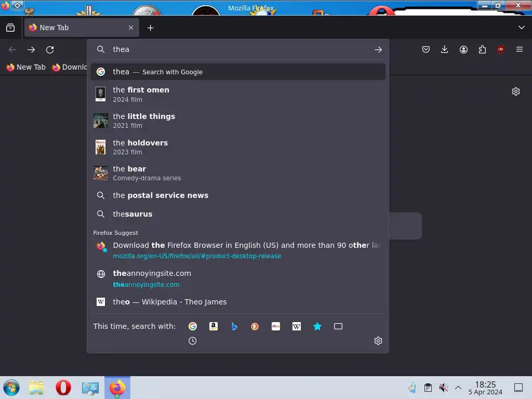Select 'the bear' suggestion
This screenshot has height=399, width=532.
click(238, 173)
